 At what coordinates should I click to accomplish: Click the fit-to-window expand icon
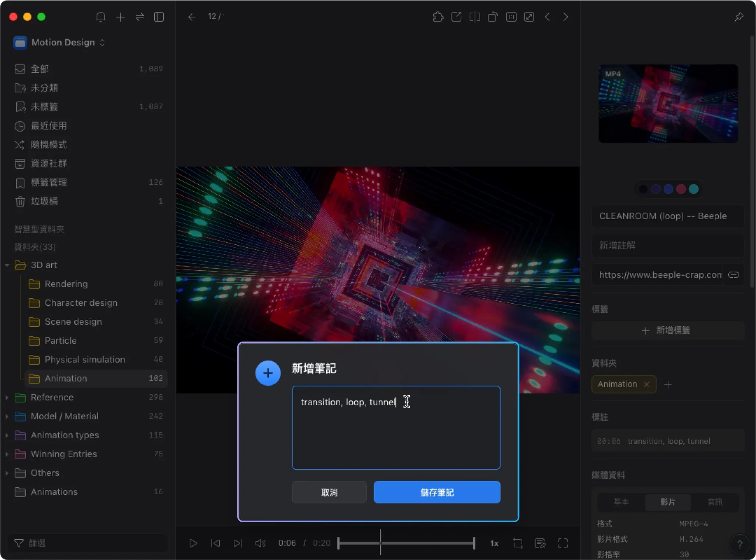pos(529,17)
